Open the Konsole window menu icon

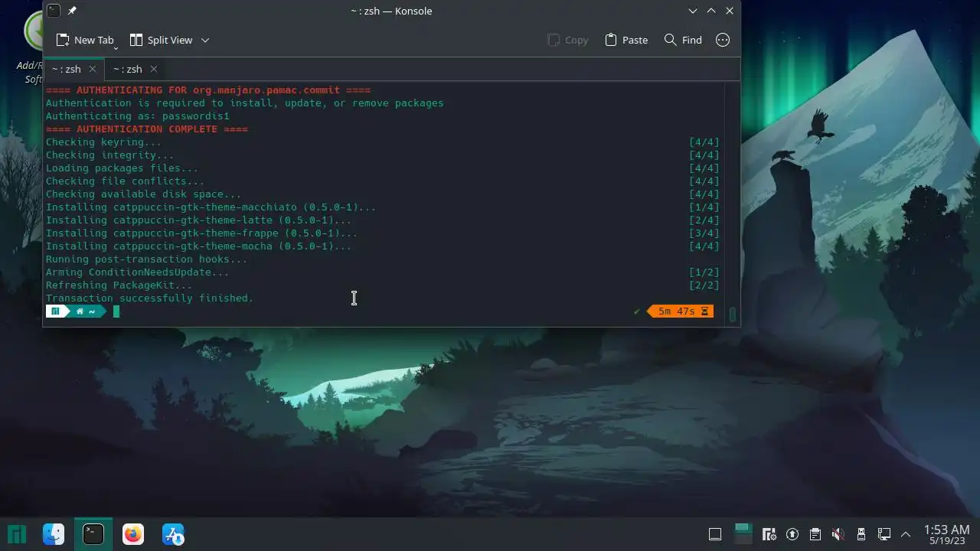click(53, 11)
